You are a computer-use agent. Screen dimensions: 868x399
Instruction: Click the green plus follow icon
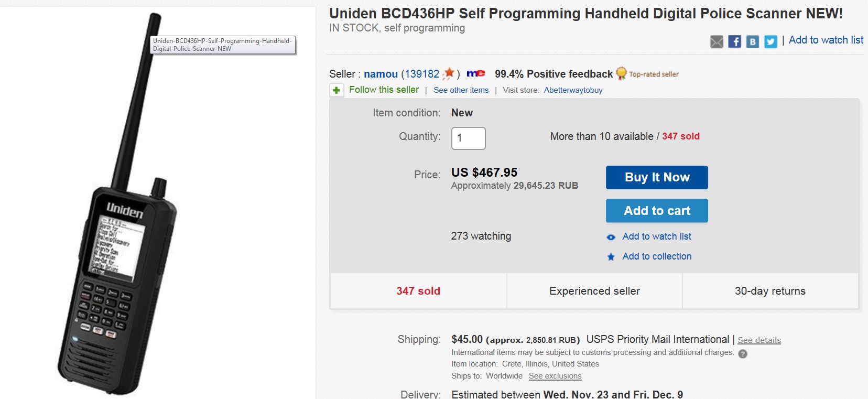click(337, 90)
